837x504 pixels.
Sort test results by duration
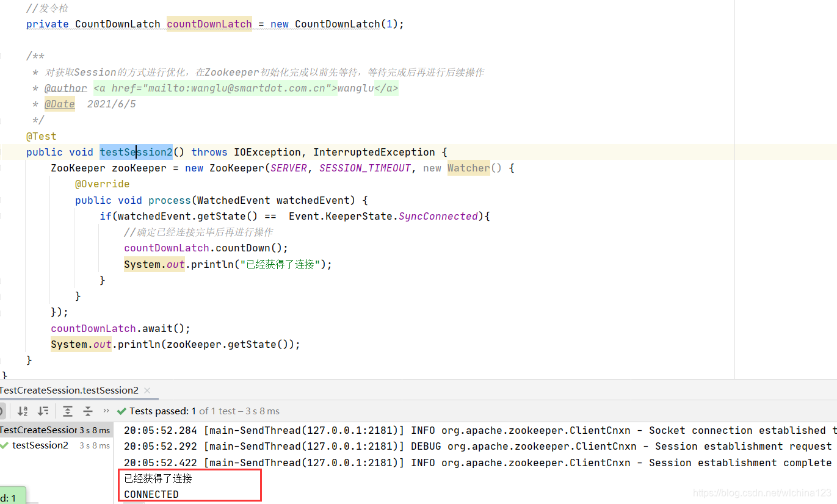pyautogui.click(x=43, y=411)
